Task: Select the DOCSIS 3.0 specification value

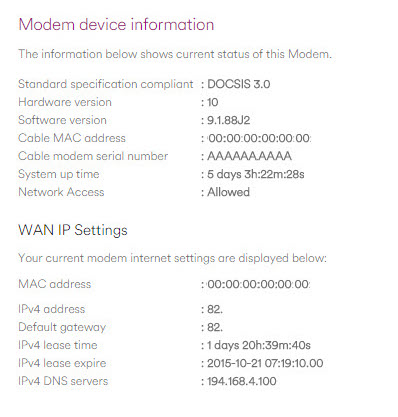Action: 239,84
